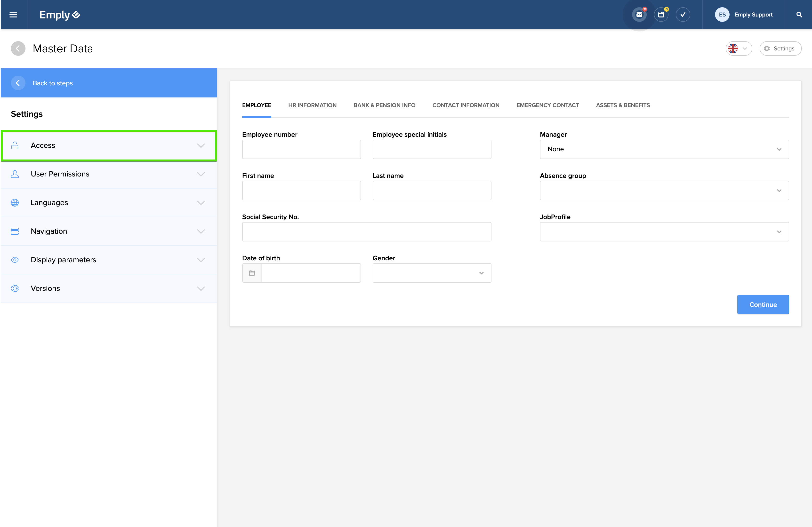The image size is (812, 527).
Task: Click the Master Data back arrow
Action: point(18,48)
